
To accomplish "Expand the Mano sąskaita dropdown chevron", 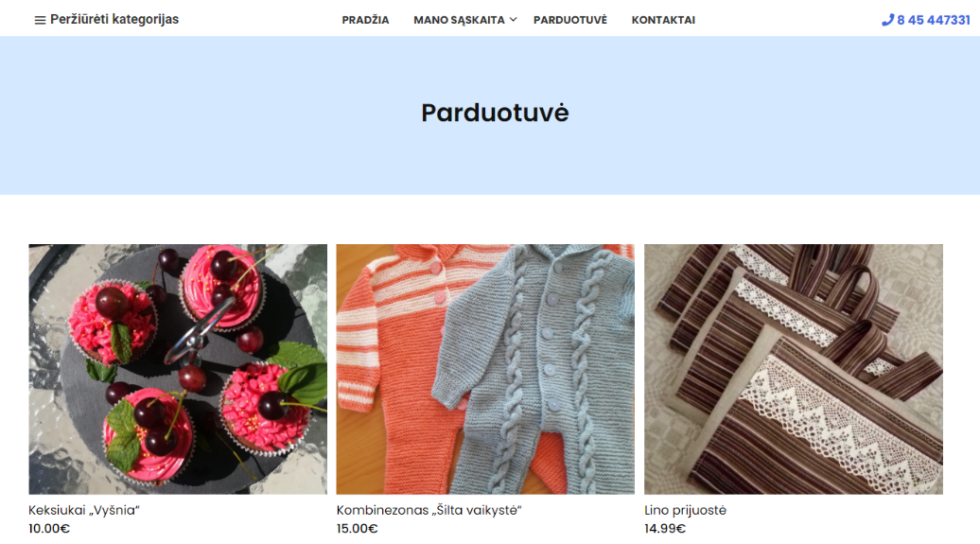I will click(513, 19).
